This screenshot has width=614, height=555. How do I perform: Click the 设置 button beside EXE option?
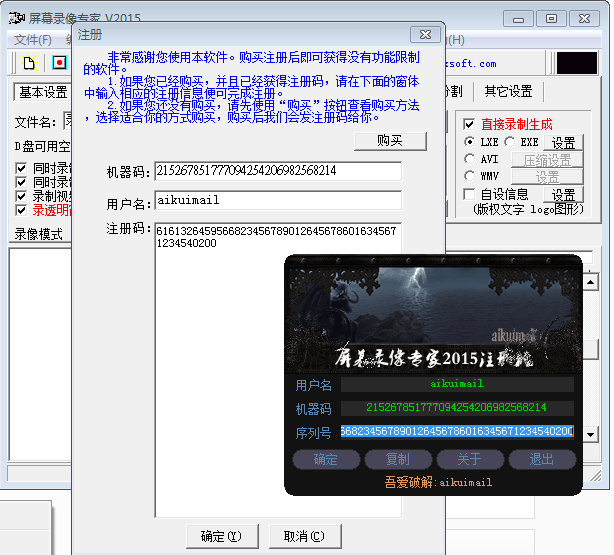click(x=563, y=143)
